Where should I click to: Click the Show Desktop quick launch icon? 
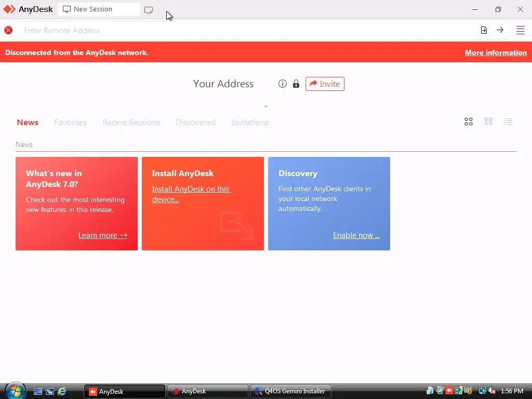click(38, 391)
